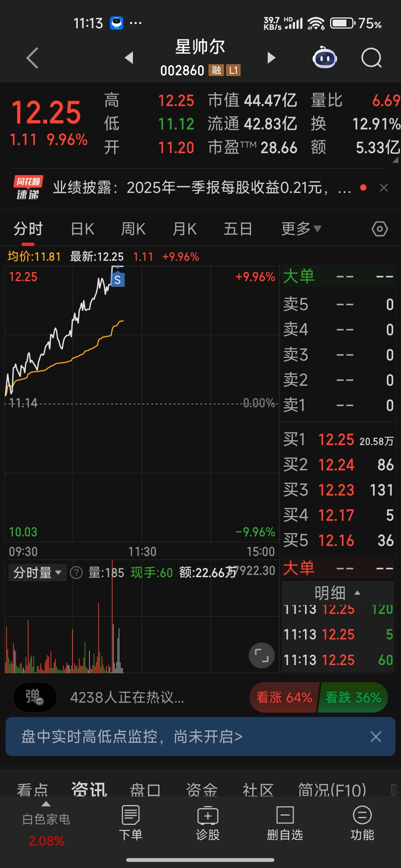Tap the stock name 星帅尔
Screen dimensions: 401x868
pyautogui.click(x=200, y=47)
